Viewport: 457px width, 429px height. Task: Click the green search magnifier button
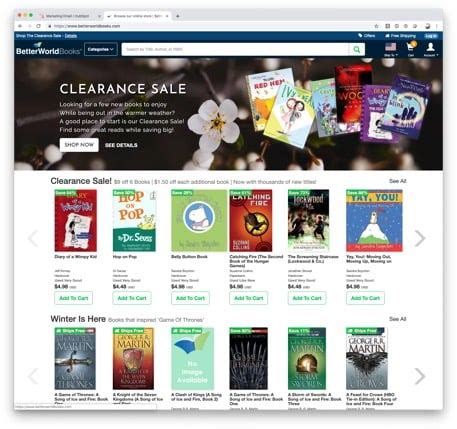[357, 49]
